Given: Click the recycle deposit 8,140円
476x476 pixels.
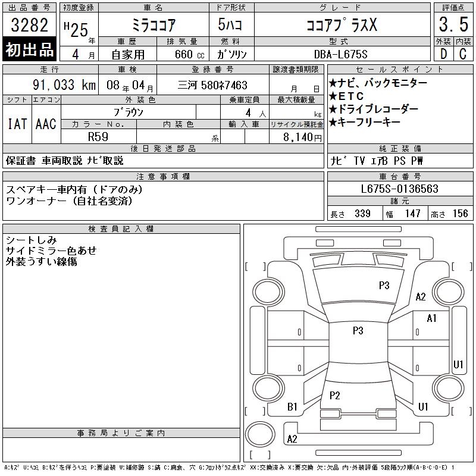Looking at the screenshot, I should coord(302,137).
